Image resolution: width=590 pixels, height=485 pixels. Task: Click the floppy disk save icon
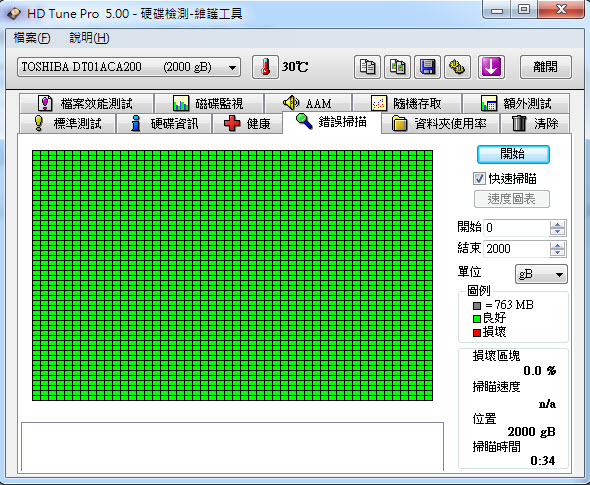(x=427, y=67)
